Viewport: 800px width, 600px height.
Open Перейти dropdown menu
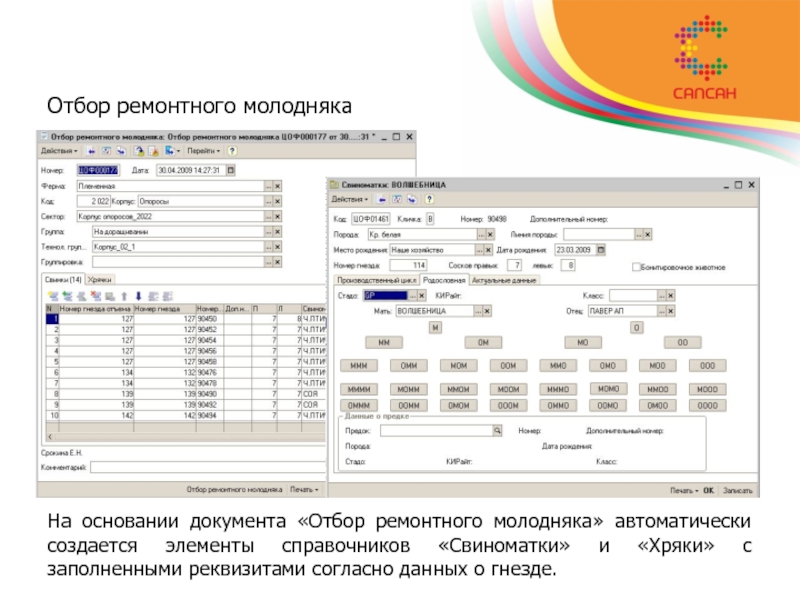coord(203,151)
